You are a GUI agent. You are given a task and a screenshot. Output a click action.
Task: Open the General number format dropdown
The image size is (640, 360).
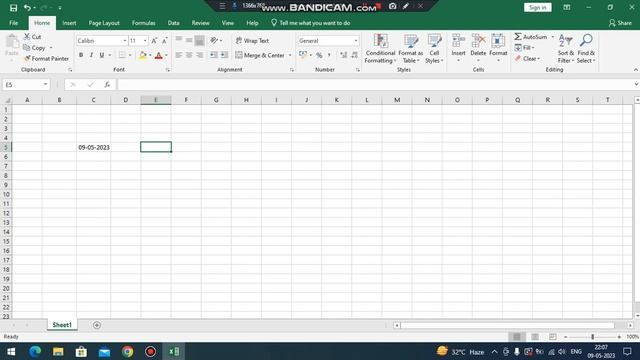pyautogui.click(x=356, y=40)
